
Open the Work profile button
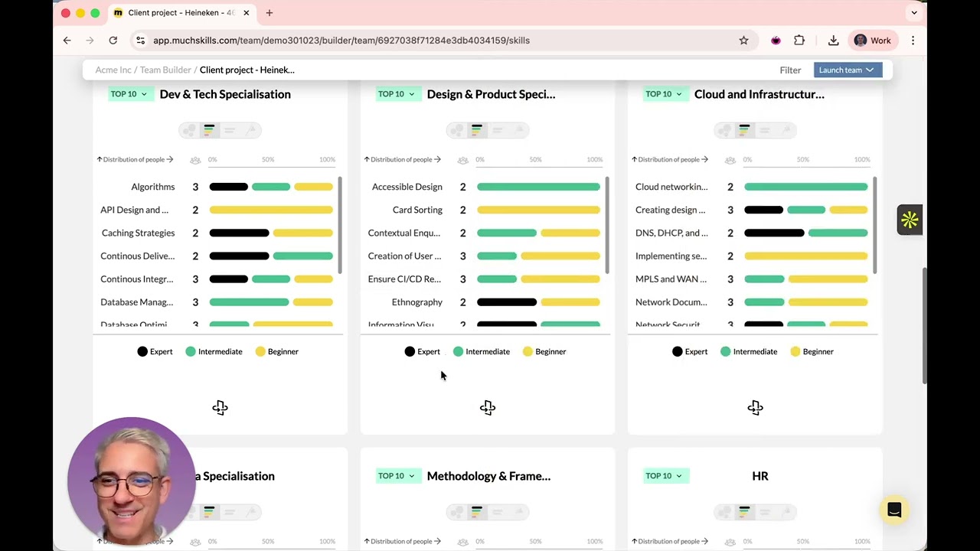pos(872,41)
